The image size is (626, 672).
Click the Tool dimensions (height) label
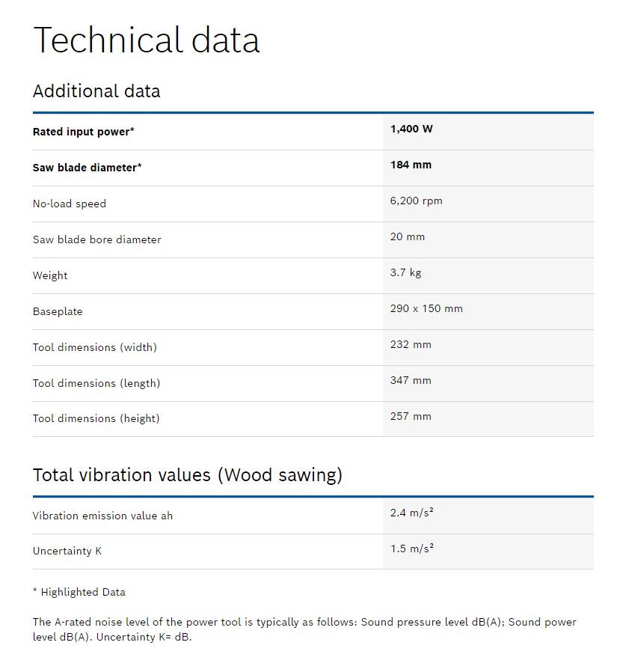click(96, 418)
